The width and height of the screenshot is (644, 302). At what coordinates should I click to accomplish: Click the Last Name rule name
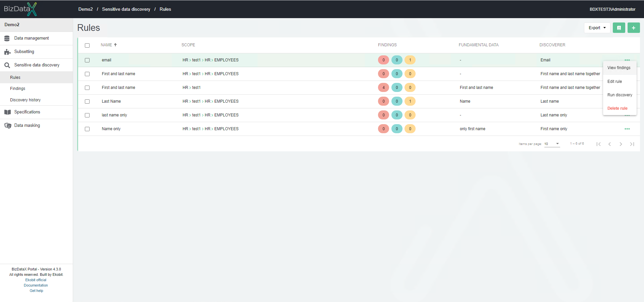click(111, 101)
